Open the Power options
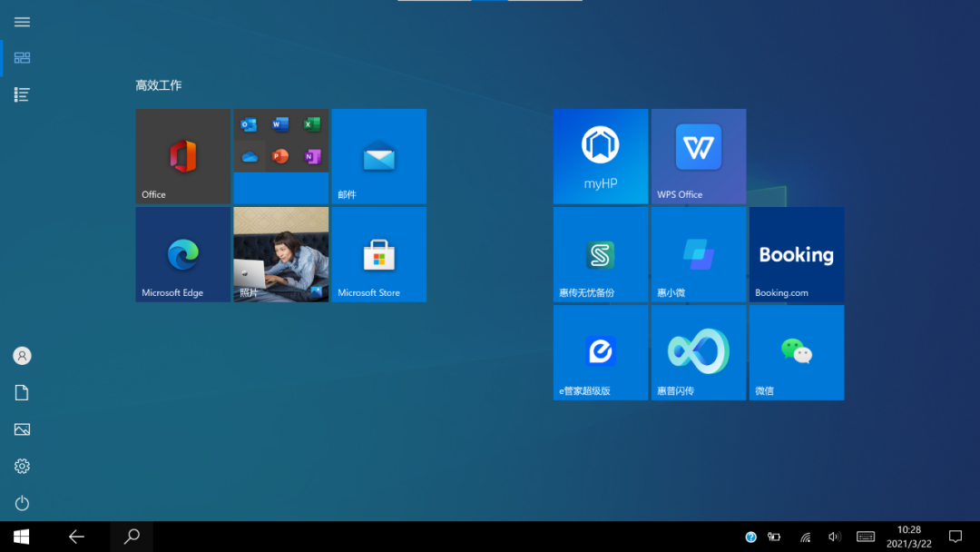The width and height of the screenshot is (980, 552). coord(22,503)
